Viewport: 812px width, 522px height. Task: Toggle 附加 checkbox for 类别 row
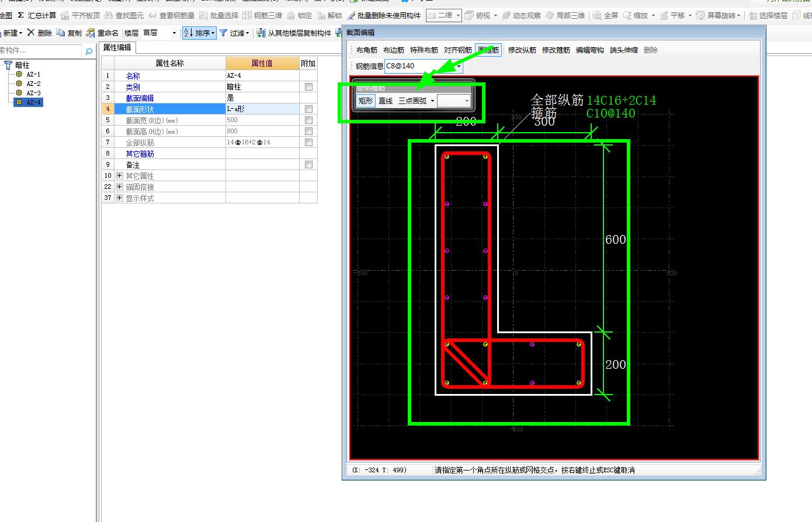coord(308,87)
